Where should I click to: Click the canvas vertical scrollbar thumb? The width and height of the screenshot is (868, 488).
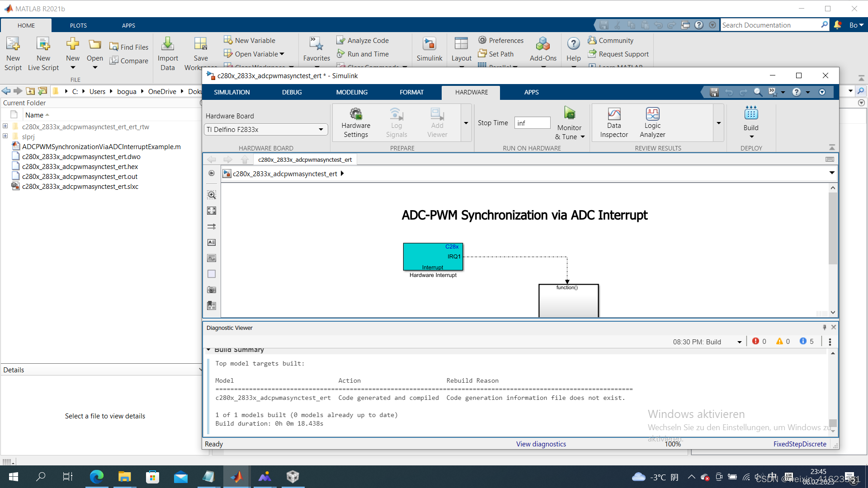[833, 228]
